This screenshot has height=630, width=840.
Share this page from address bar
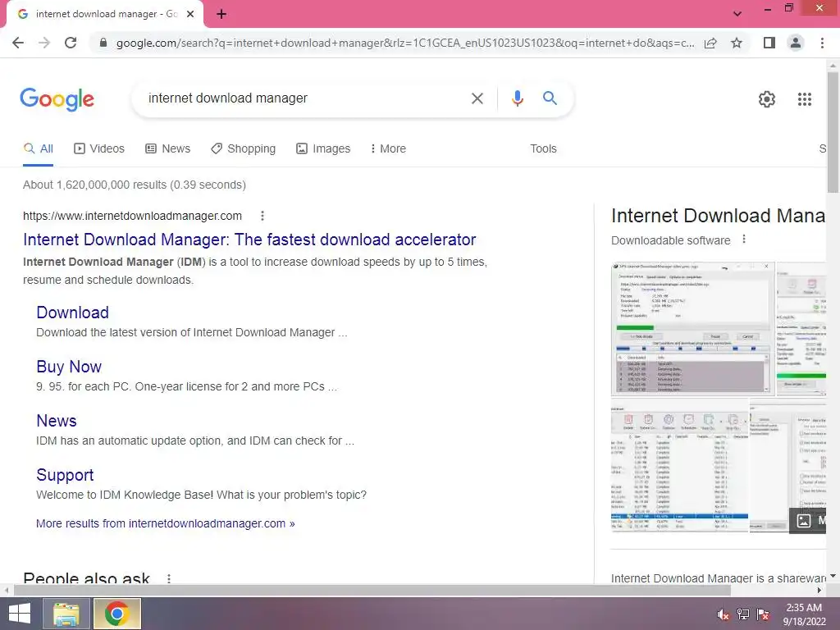pos(710,43)
